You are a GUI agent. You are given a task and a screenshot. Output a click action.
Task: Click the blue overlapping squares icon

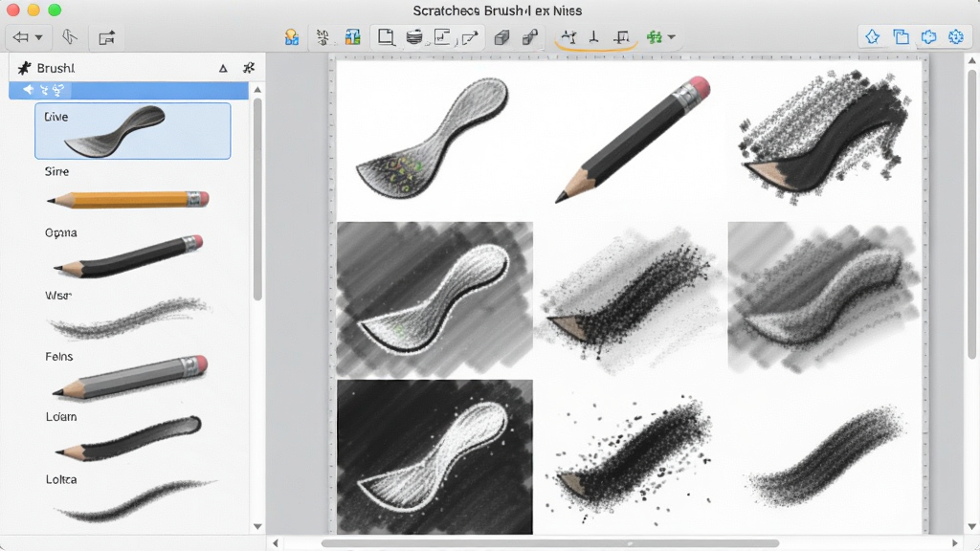tap(901, 37)
